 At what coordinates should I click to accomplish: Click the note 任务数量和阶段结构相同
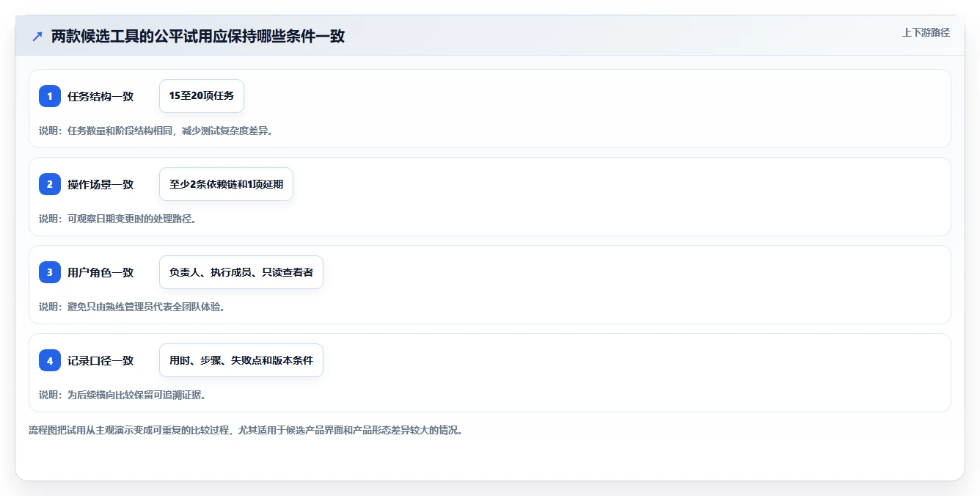(156, 131)
